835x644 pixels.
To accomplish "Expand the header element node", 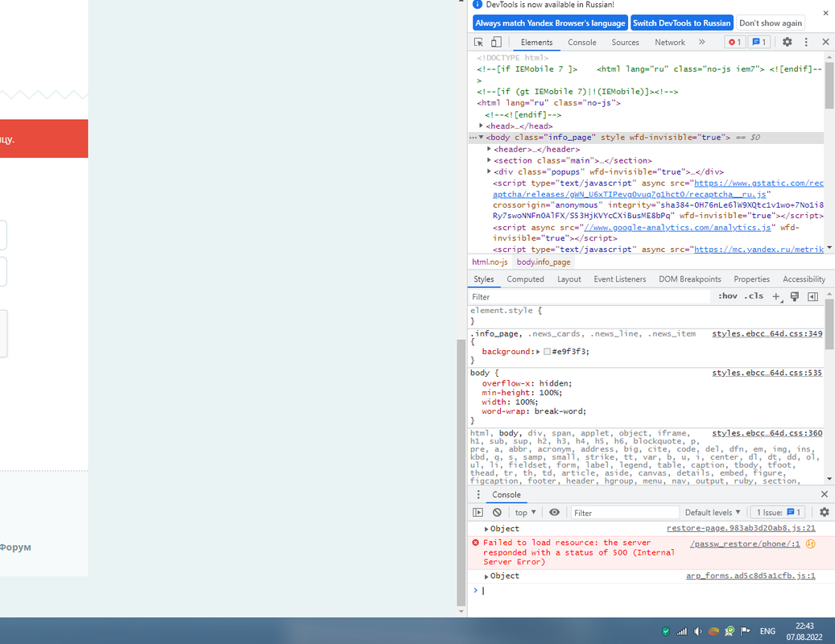I will click(x=489, y=149).
